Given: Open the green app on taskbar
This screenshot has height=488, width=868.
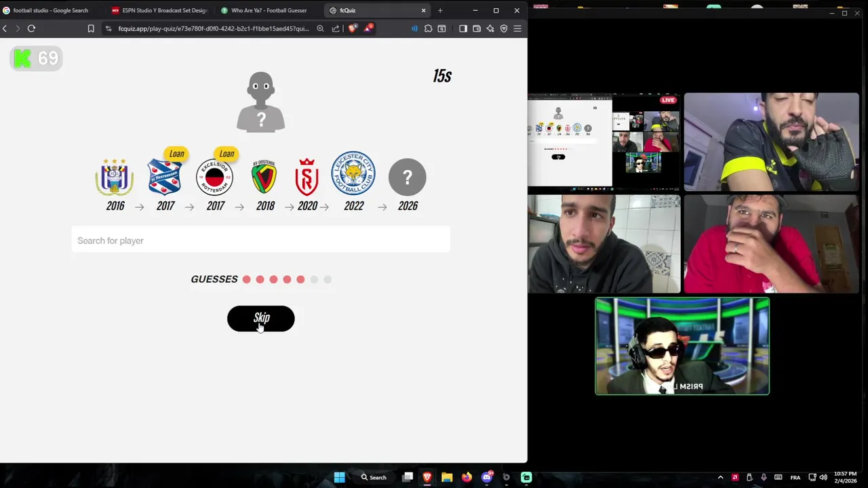Looking at the screenshot, I should (526, 477).
